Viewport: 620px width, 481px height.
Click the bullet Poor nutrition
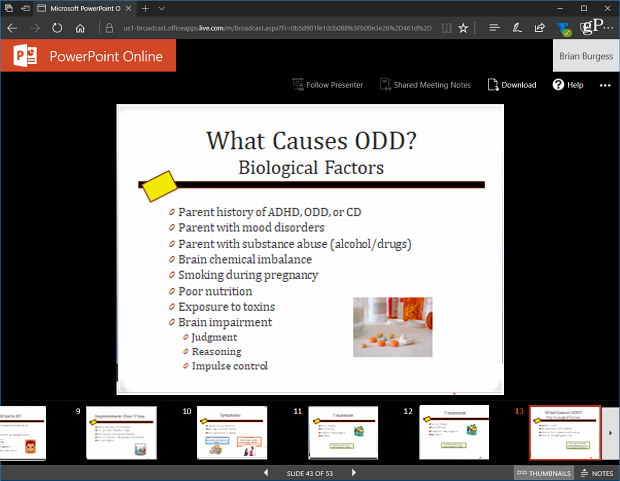coord(215,291)
